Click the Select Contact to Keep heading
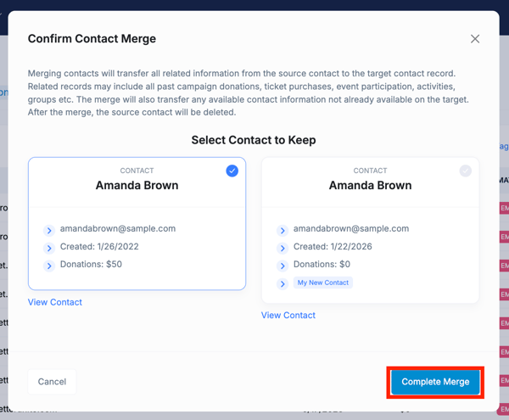 point(254,140)
